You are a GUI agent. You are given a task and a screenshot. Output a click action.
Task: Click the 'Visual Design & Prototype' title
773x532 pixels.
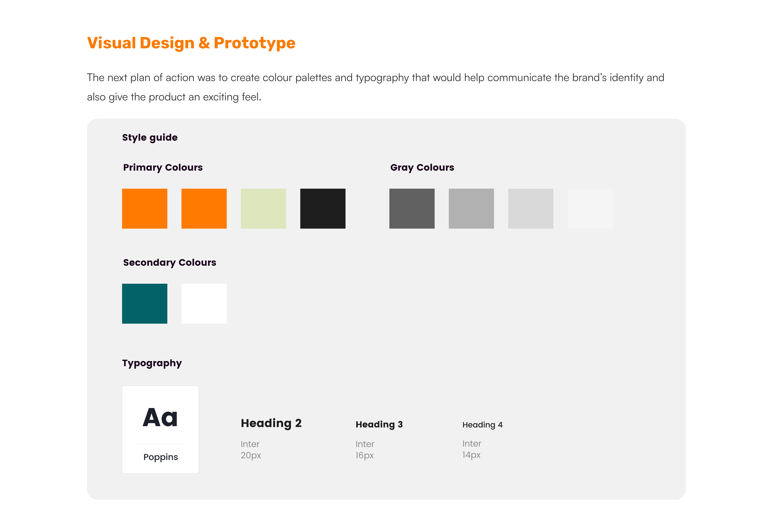(x=191, y=43)
